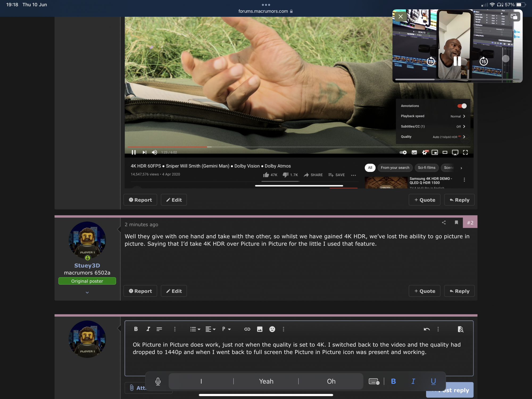Turn off the Annotations toggle
The image size is (532, 399).
tap(462, 106)
